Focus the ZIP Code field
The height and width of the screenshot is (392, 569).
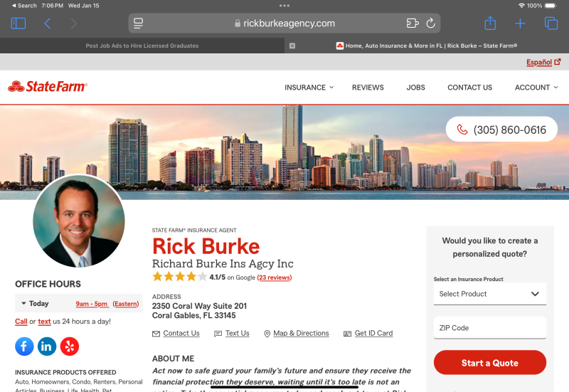(490, 328)
